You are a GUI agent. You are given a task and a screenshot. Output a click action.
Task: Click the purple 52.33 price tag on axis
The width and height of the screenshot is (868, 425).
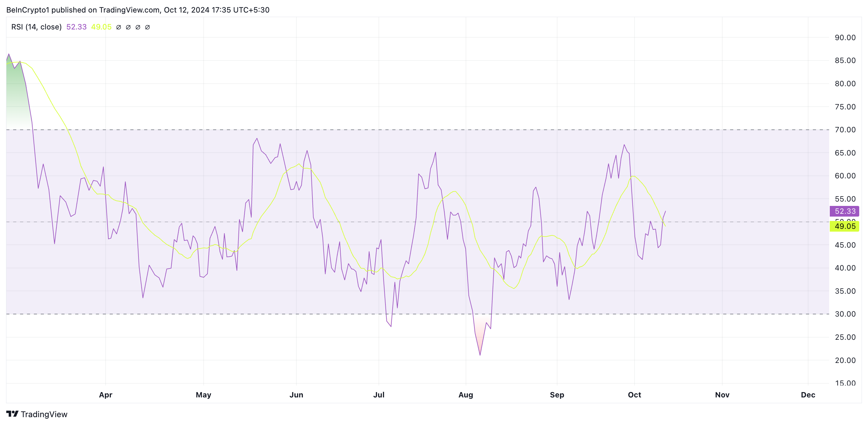point(844,211)
